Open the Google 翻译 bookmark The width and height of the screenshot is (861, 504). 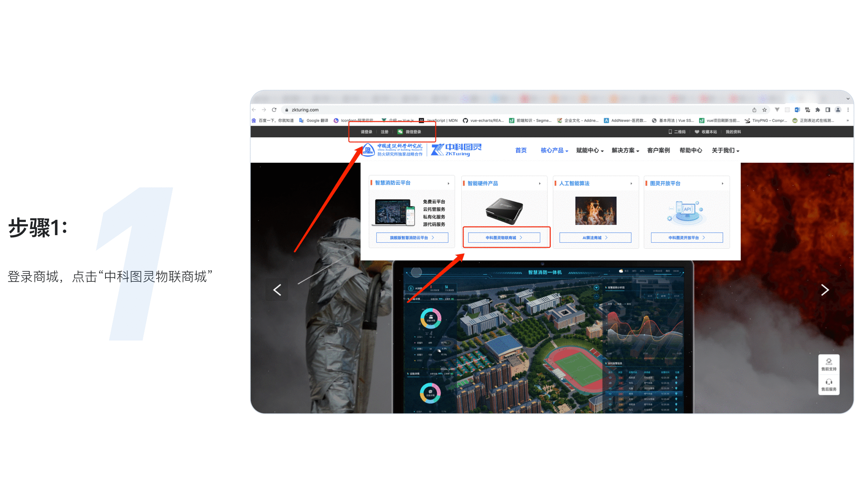tap(314, 120)
